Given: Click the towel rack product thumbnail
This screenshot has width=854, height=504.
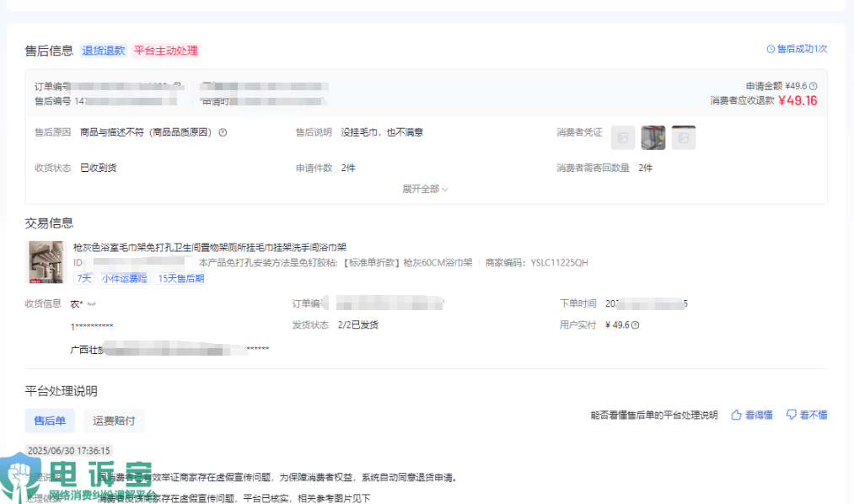Looking at the screenshot, I should 46,262.
